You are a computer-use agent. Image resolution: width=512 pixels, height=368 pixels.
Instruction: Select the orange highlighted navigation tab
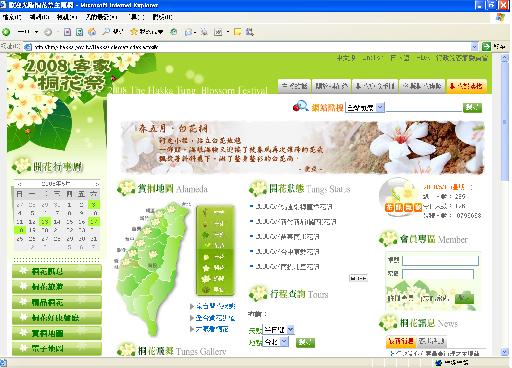466,86
